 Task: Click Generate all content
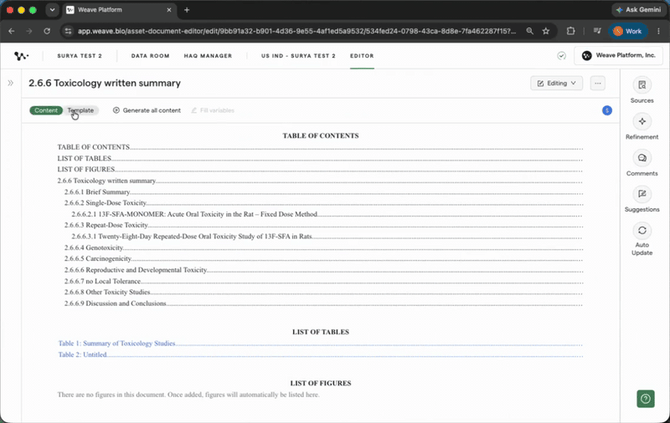[147, 110]
